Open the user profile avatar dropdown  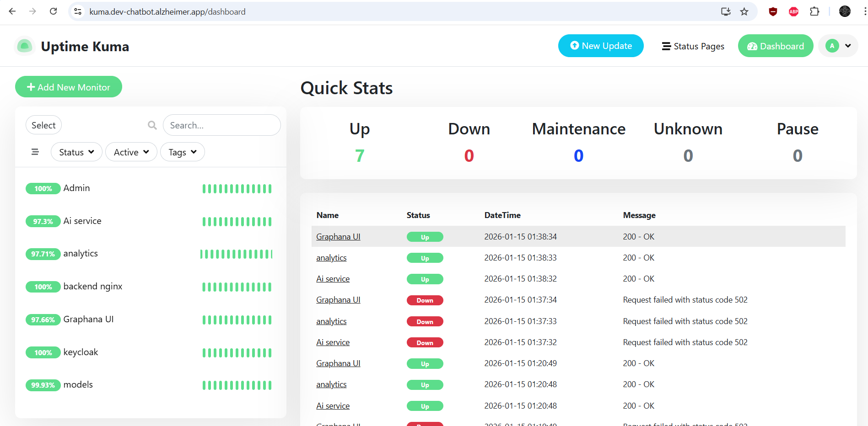pyautogui.click(x=838, y=46)
